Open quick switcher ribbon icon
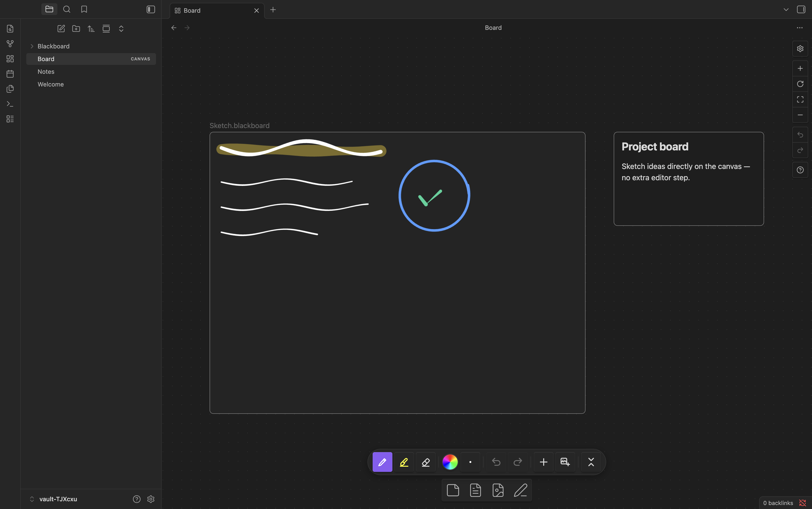This screenshot has width=812, height=509. coord(10,29)
